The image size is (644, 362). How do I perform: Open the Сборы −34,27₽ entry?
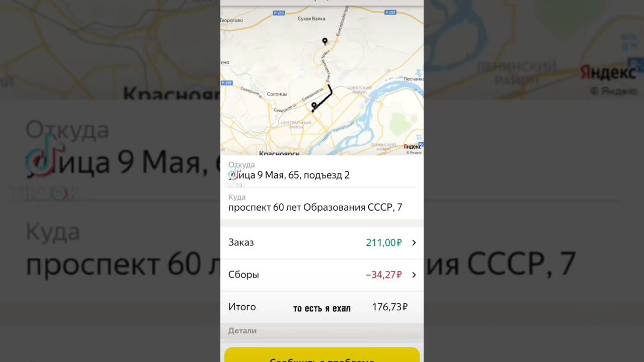point(322,275)
